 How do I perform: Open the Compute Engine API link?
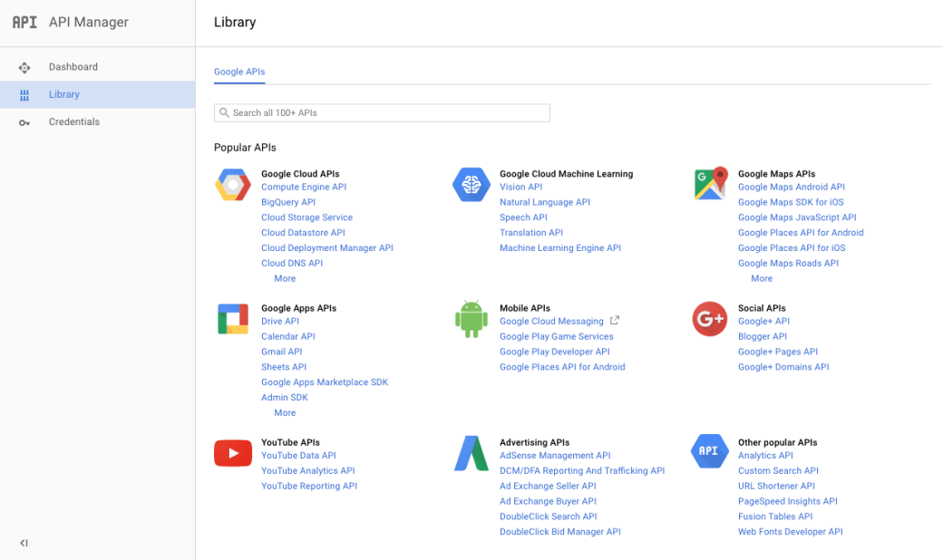point(304,187)
